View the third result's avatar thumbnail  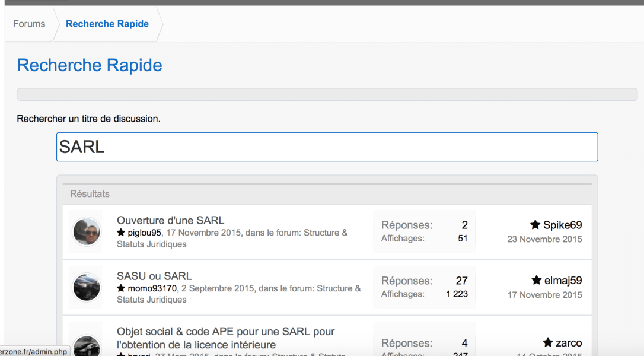87,345
